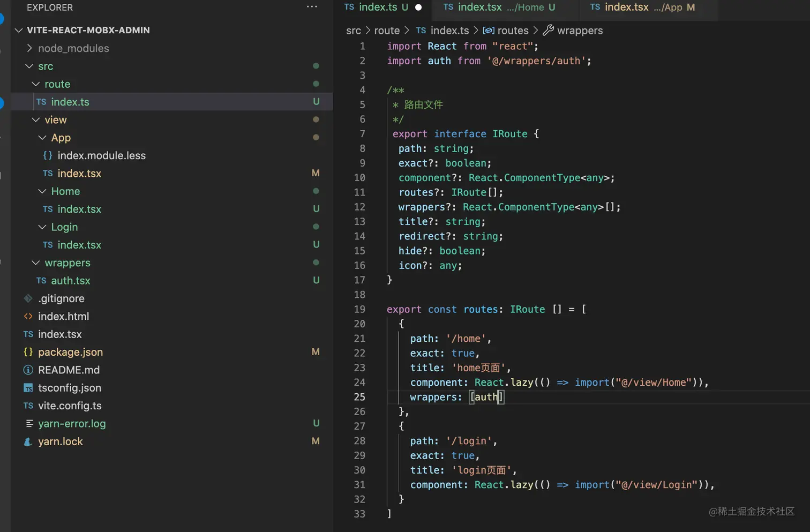
Task: Click line number 19 in the gutter
Action: pos(359,310)
